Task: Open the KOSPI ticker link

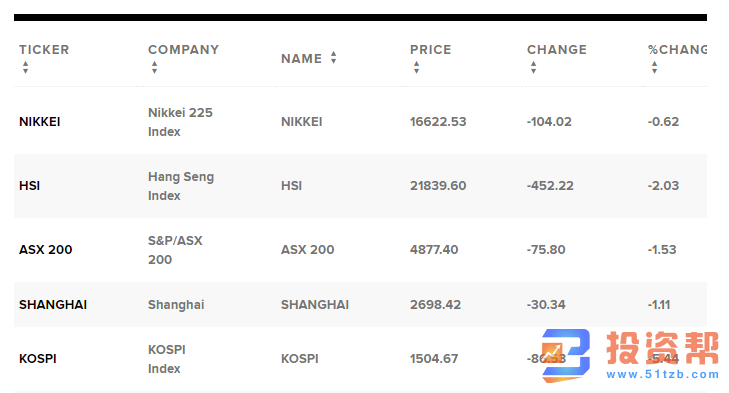Action: pyautogui.click(x=38, y=359)
